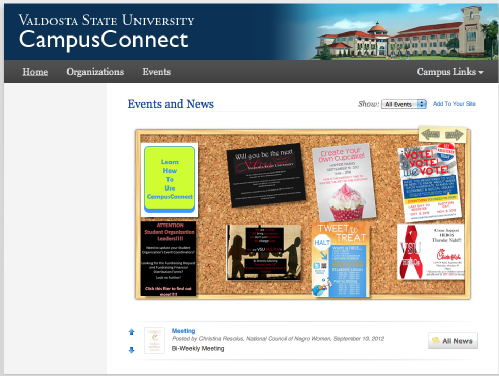Click the blue up arrow beside Meeting
Viewport: 499px width, 376px height.
click(x=131, y=332)
